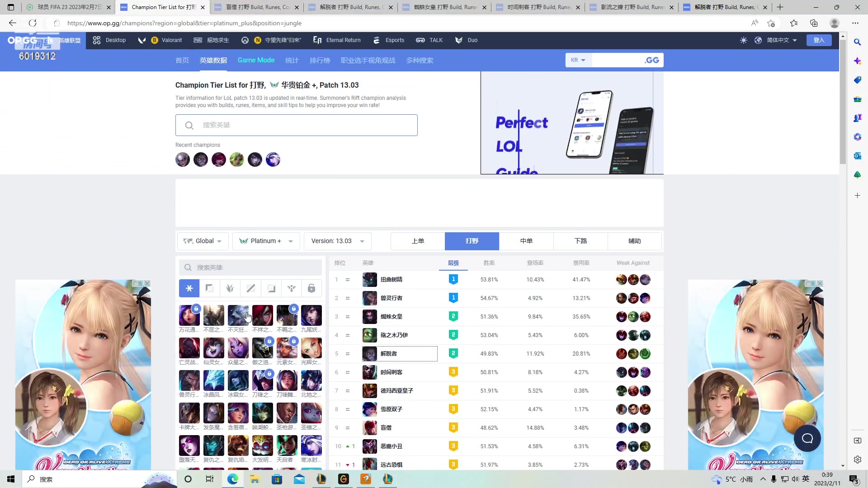The height and width of the screenshot is (488, 868).
Task: Open the Collections icon
Action: click(814, 23)
